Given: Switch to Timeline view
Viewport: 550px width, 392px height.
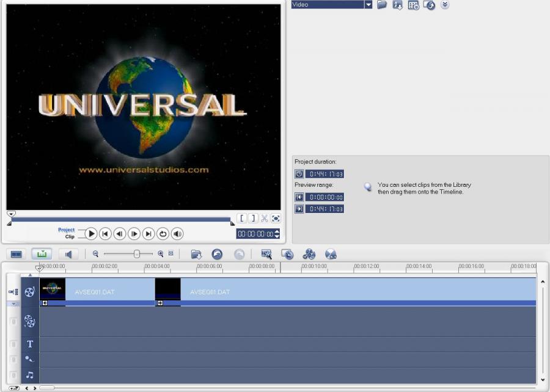Looking at the screenshot, I should [x=42, y=254].
